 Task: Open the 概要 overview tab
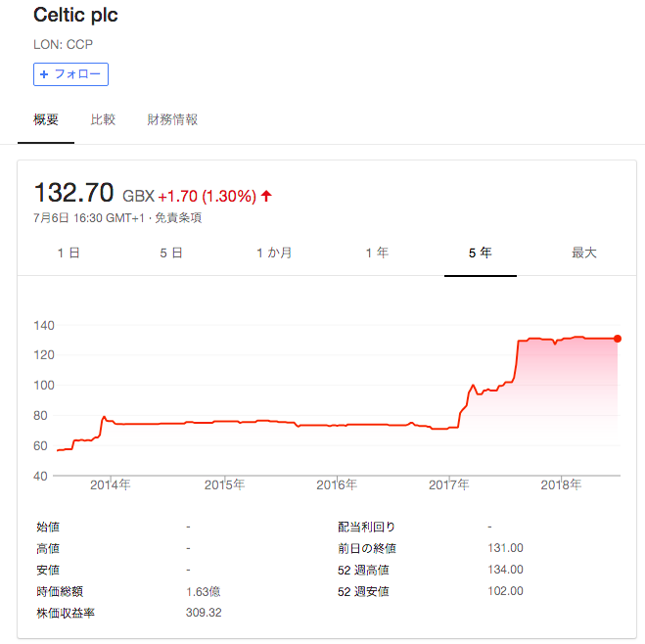[x=46, y=119]
